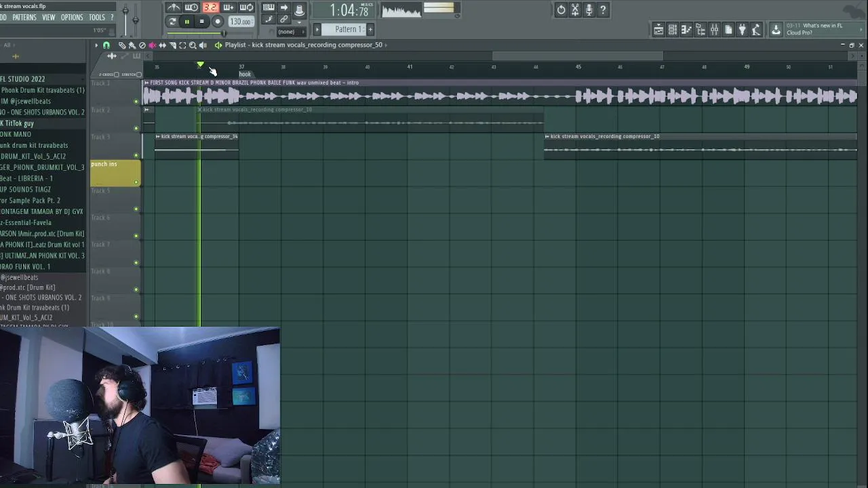Viewport: 868px width, 488px height.
Task: Select the playback speaker tool
Action: pyautogui.click(x=203, y=45)
